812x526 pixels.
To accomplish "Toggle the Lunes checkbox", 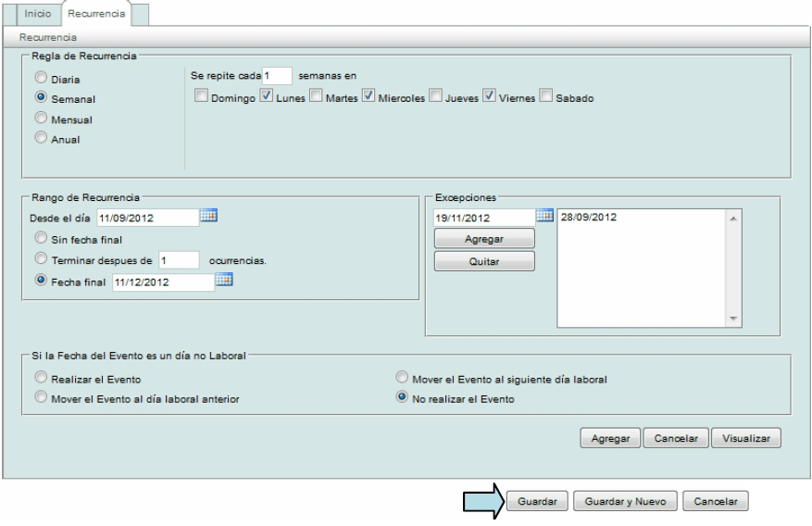I will pos(267,97).
